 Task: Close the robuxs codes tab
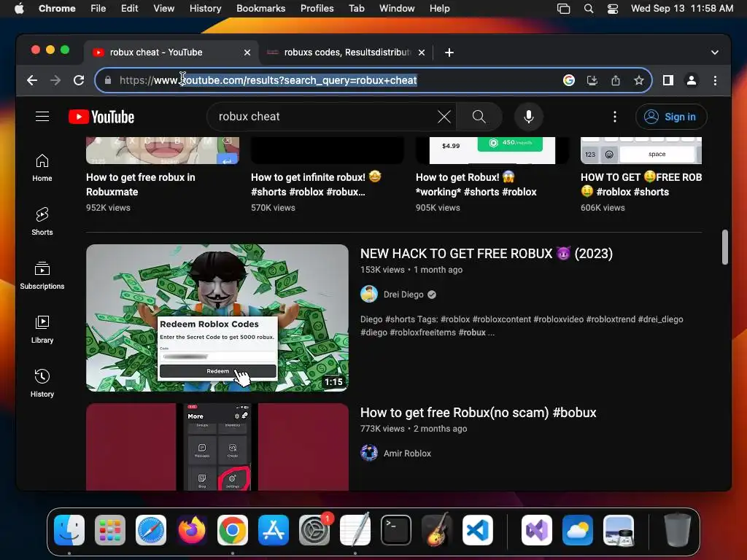click(x=421, y=52)
